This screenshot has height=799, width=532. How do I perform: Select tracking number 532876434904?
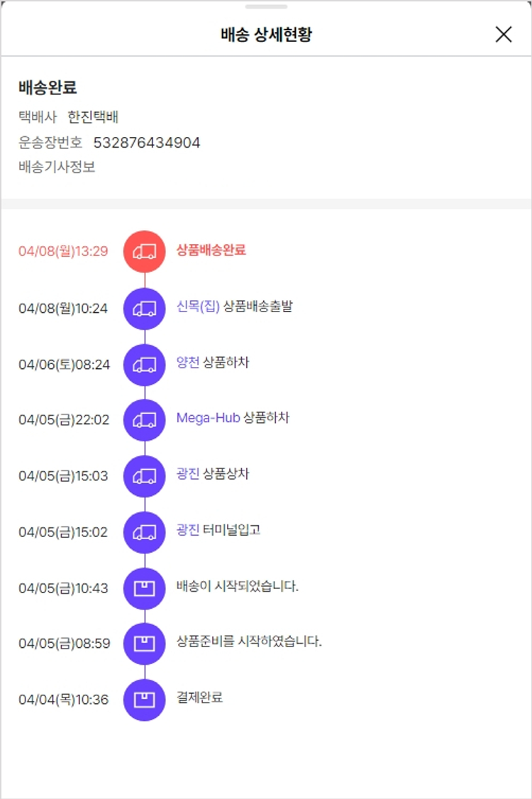147,143
